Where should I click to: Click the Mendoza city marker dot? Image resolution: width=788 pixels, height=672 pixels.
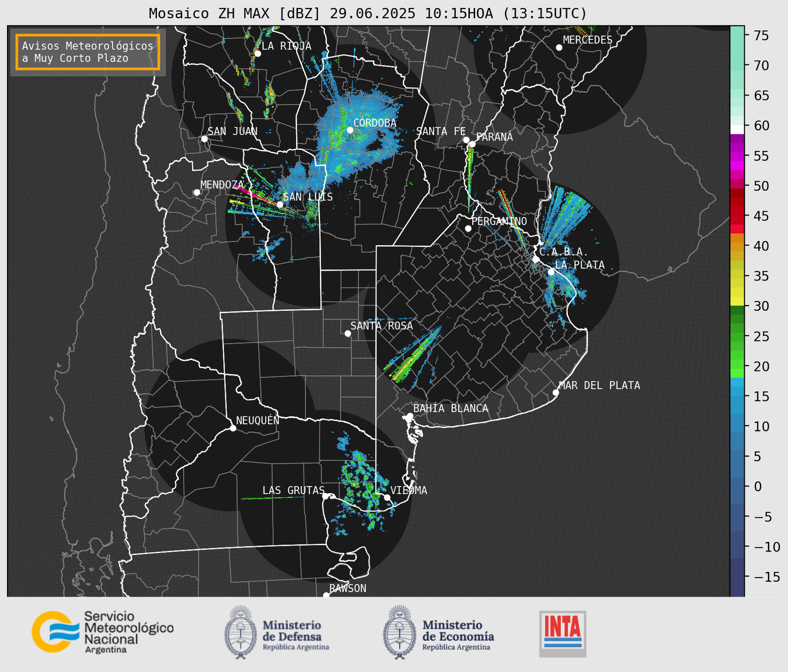point(197,193)
